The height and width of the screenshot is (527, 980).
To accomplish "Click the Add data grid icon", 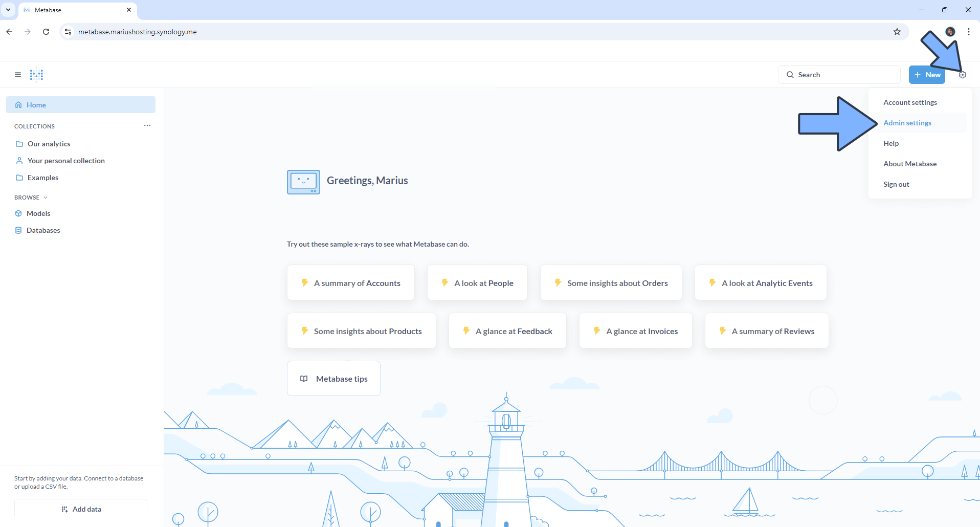I will [64, 509].
